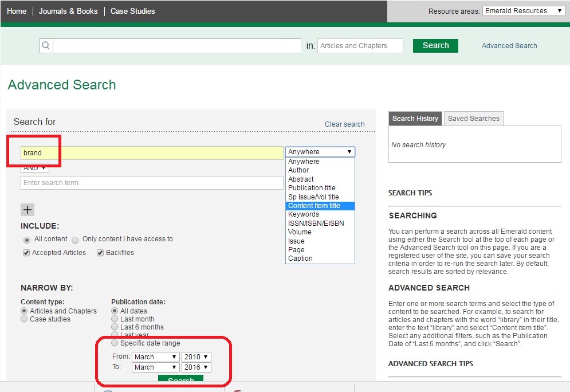Image resolution: width=570 pixels, height=392 pixels.
Task: Choose ISSN/ISBN/EISBN from the field list
Action: click(320, 224)
